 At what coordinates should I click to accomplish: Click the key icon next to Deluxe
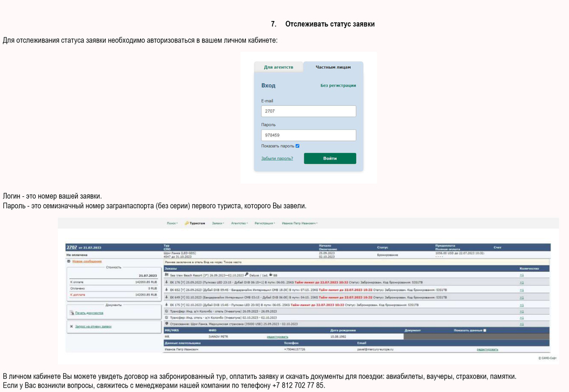tap(247, 274)
